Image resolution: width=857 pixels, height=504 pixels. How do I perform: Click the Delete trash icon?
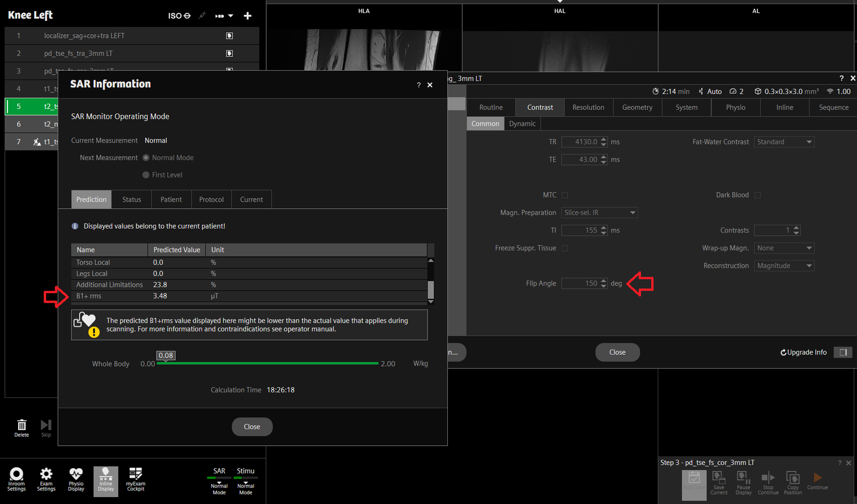click(x=21, y=426)
